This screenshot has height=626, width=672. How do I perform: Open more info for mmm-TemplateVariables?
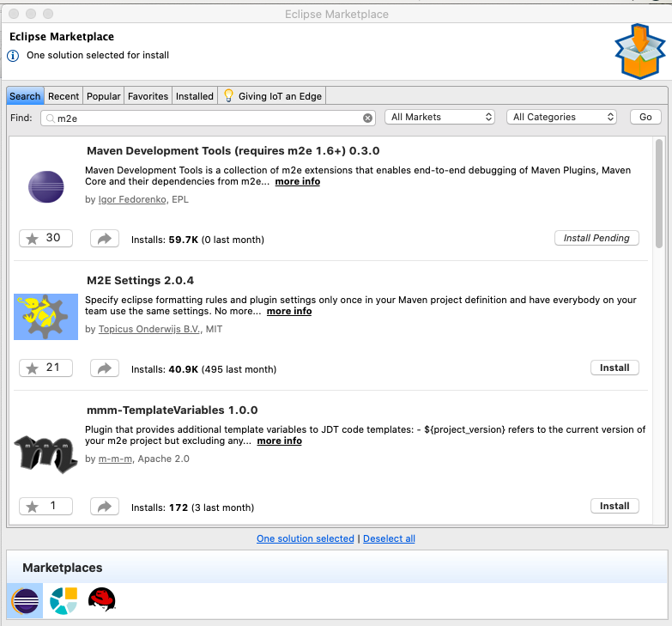point(280,441)
